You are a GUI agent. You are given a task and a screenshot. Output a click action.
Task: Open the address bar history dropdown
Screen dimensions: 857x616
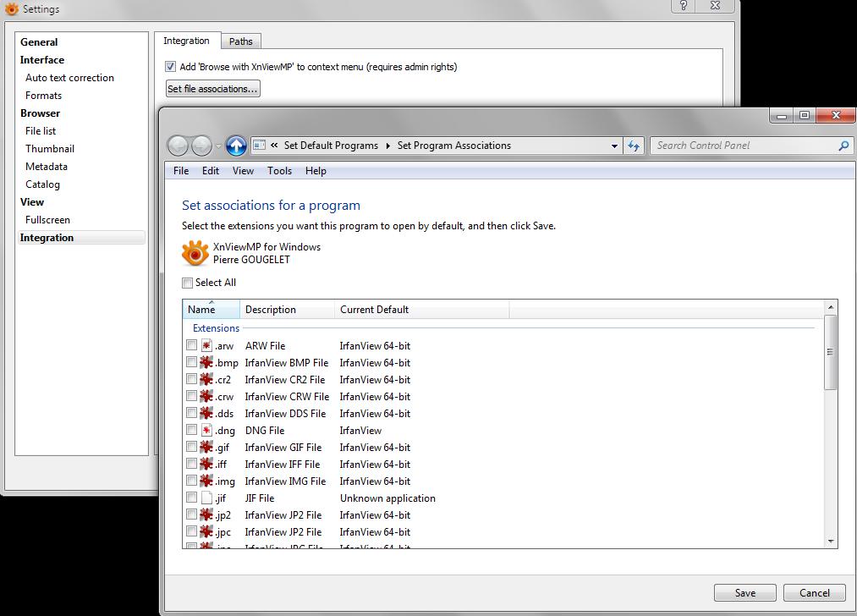click(x=614, y=146)
